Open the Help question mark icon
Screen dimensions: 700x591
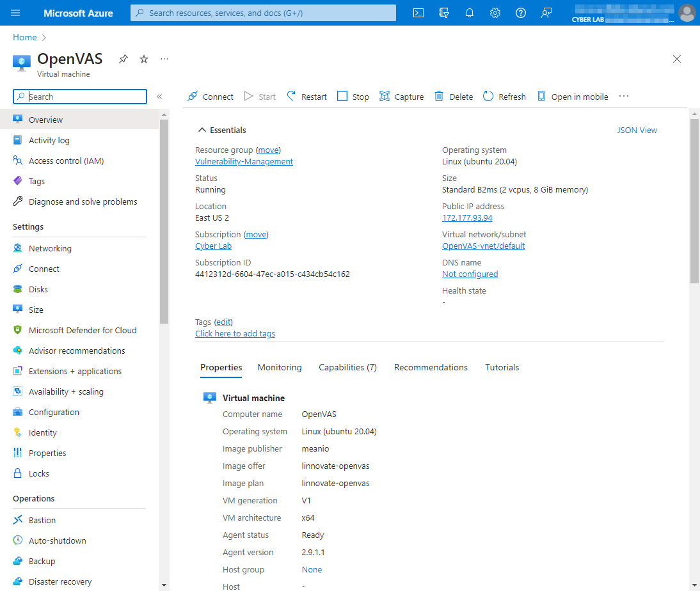click(x=521, y=13)
